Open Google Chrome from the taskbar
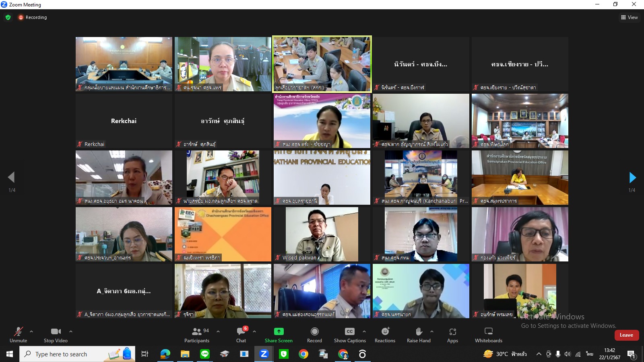Image resolution: width=644 pixels, height=362 pixels. point(303,354)
